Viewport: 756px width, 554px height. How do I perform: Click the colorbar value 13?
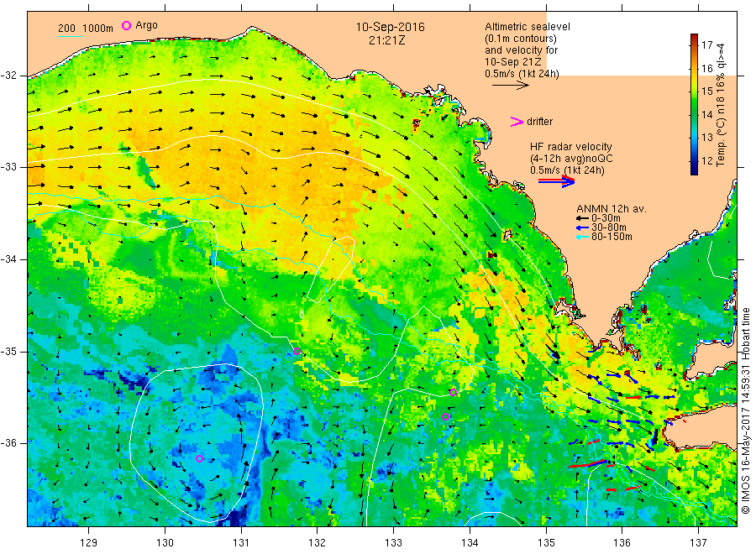click(706, 138)
